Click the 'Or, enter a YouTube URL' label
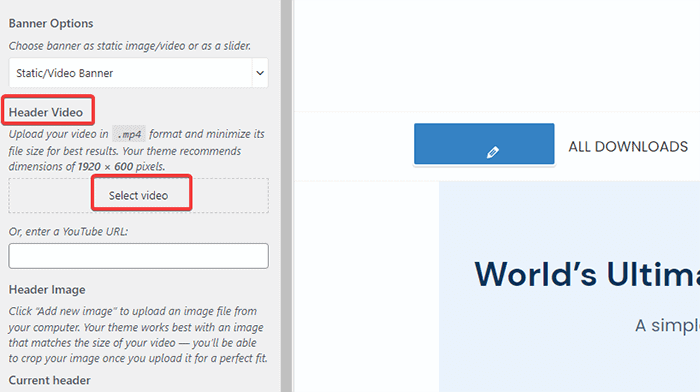Viewport: 700px width, 392px height. pos(68,231)
